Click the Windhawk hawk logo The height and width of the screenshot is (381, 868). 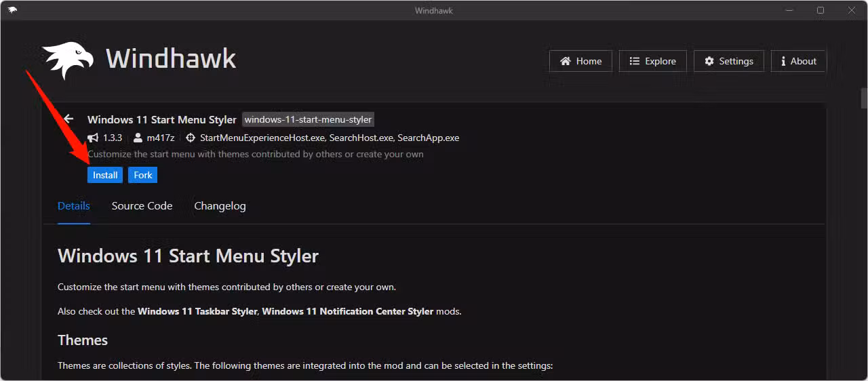coord(68,60)
